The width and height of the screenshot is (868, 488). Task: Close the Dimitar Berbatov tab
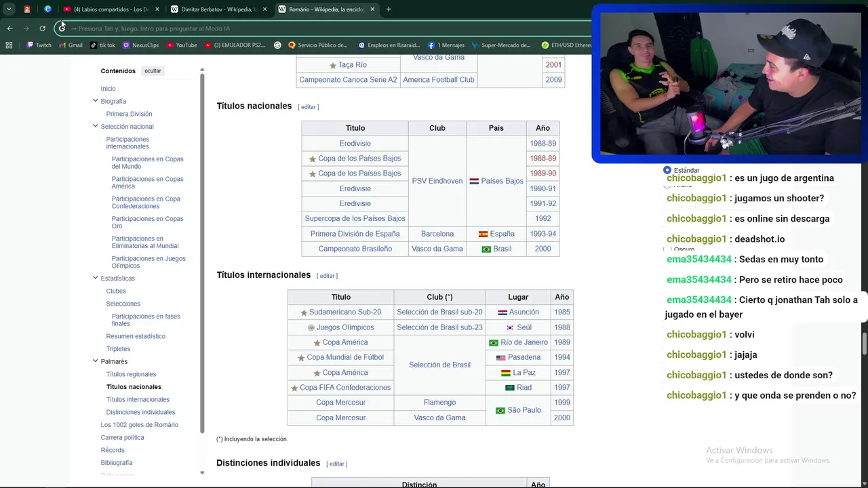tap(264, 9)
